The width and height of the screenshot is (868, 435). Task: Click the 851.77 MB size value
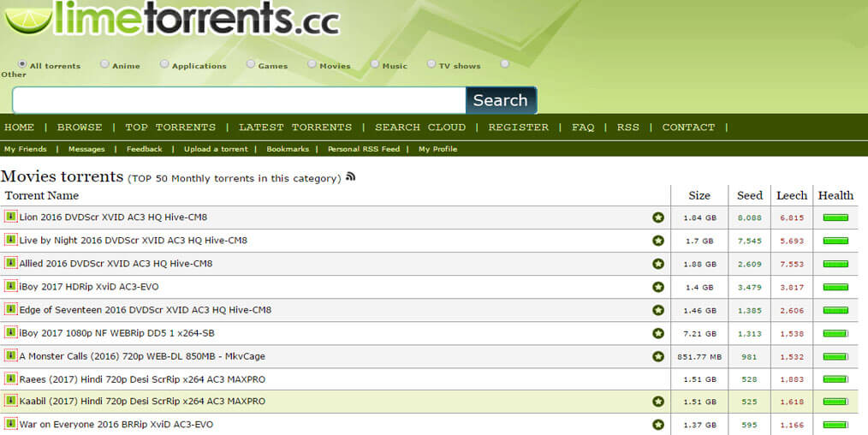point(699,357)
